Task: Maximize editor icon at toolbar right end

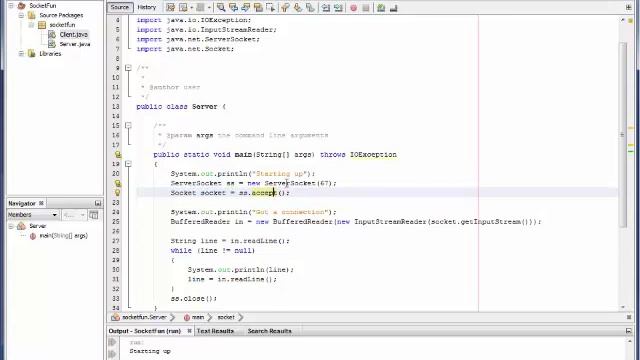Action: click(x=629, y=7)
